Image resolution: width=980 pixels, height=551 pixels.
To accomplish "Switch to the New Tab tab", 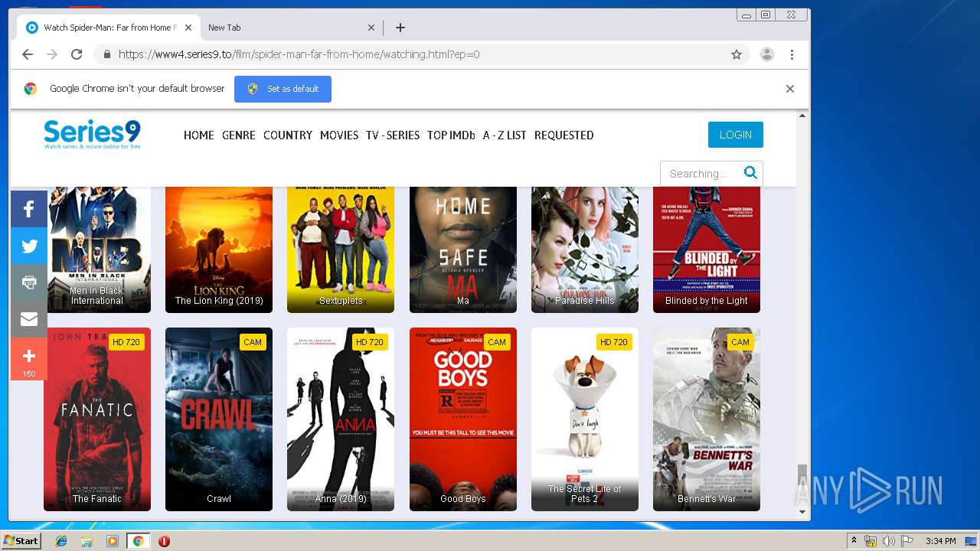I will coord(291,28).
